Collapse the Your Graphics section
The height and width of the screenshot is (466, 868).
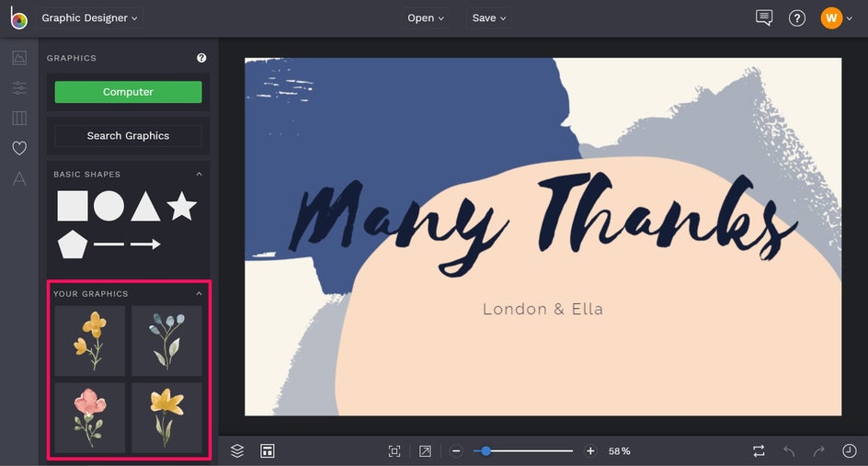[200, 293]
